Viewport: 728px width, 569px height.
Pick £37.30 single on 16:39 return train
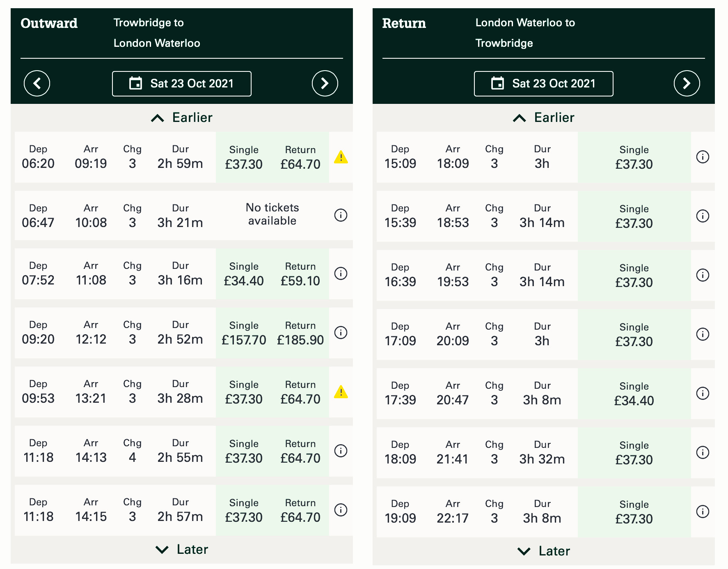634,276
